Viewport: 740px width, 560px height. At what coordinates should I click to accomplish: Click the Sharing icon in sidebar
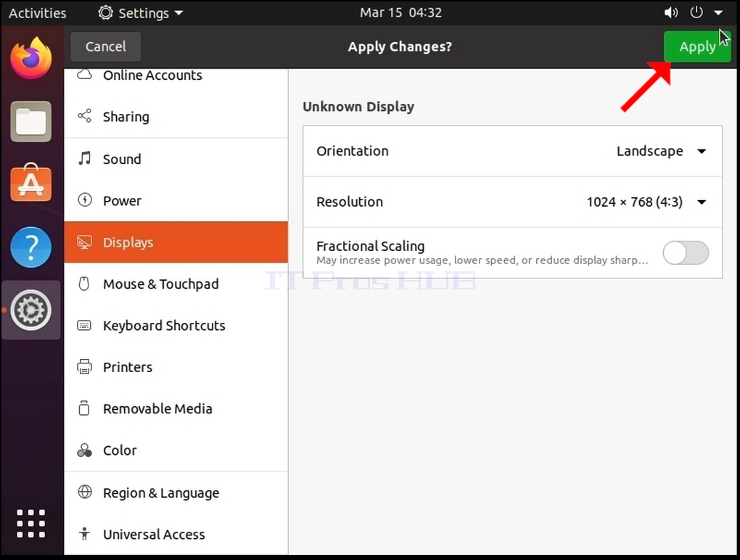(x=84, y=116)
